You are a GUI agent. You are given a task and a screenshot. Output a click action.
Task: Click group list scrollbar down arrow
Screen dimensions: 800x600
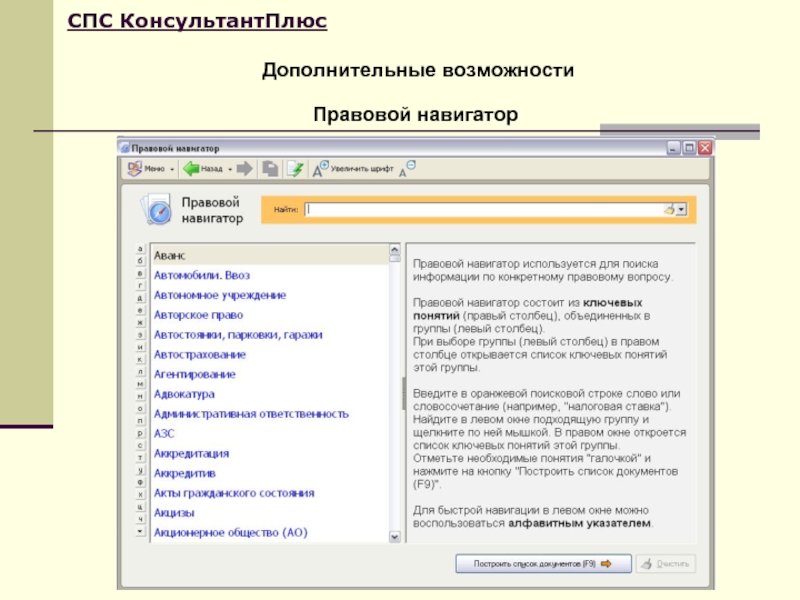click(x=395, y=537)
